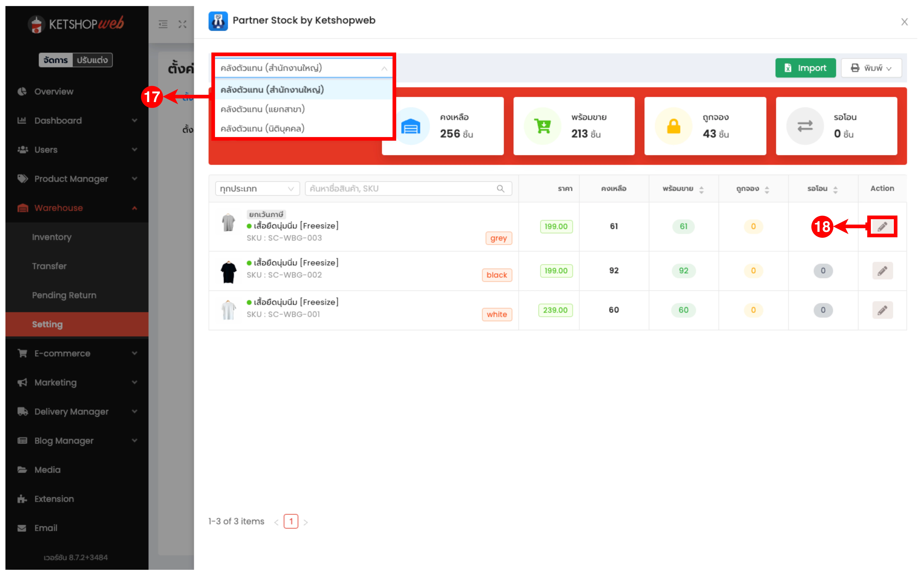Click Partner Stock app logo icon
Viewport: 924px width, 576px height.
coord(218,21)
